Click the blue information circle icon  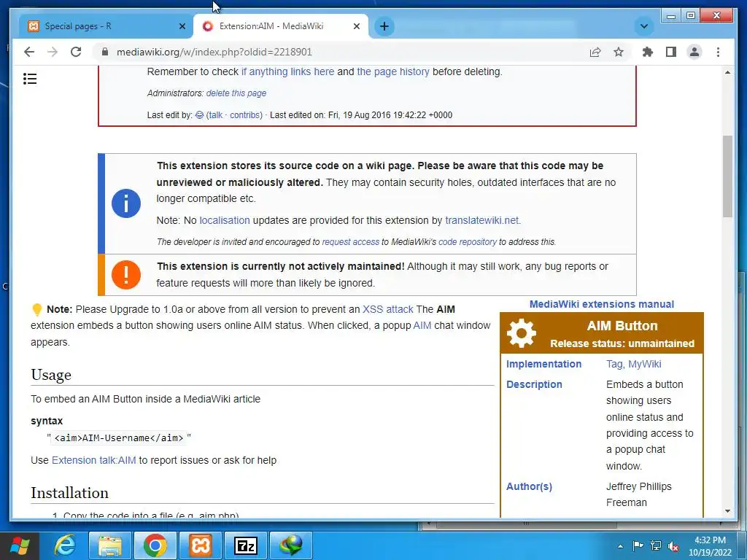126,203
